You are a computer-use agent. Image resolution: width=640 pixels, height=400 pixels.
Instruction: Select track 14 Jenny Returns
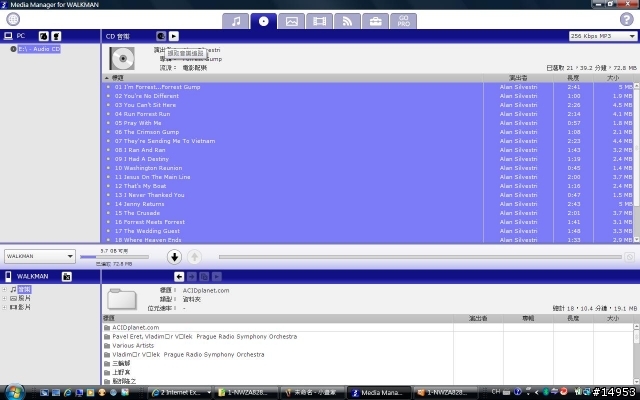[368, 204]
